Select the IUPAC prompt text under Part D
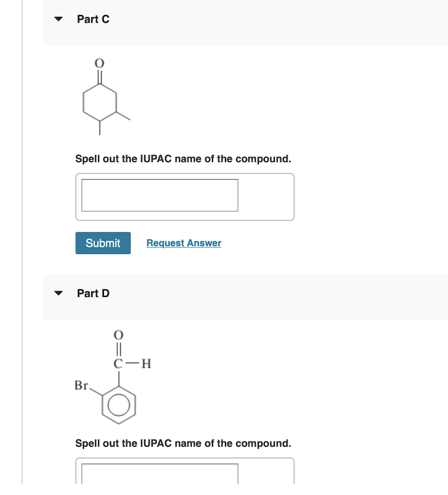448x495 pixels. pyautogui.click(x=183, y=443)
